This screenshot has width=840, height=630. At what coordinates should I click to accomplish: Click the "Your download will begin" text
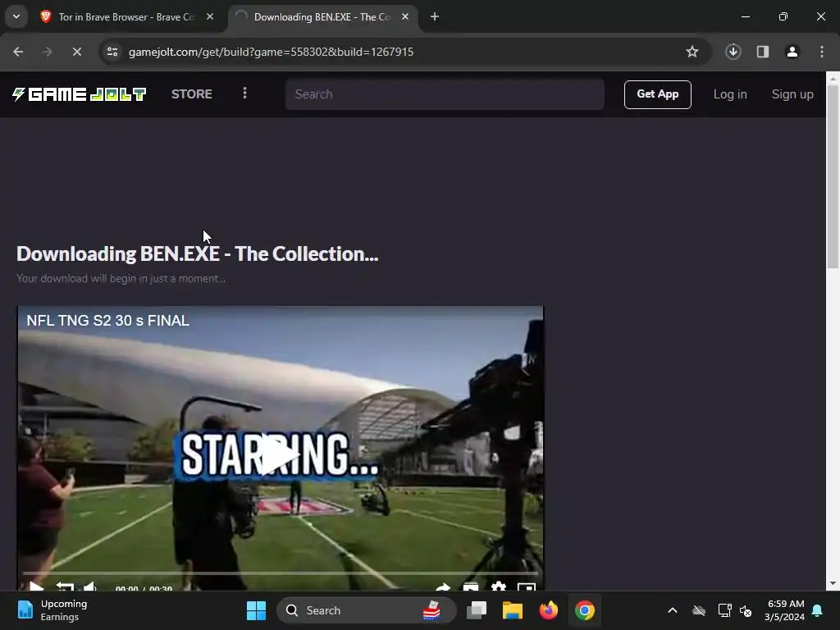click(121, 279)
